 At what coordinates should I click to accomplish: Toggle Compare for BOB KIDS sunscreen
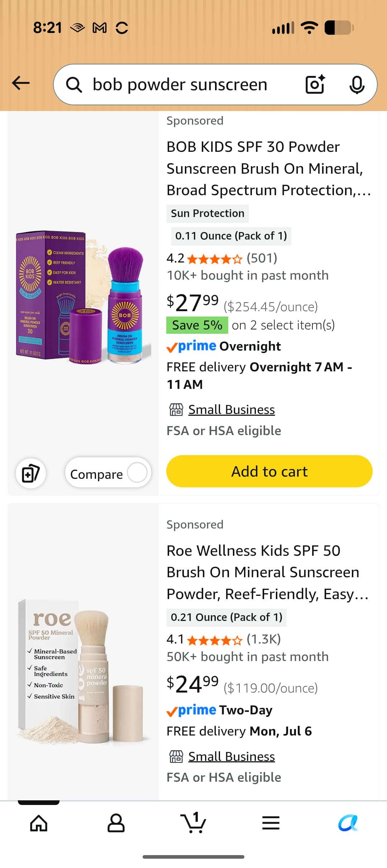pos(108,473)
